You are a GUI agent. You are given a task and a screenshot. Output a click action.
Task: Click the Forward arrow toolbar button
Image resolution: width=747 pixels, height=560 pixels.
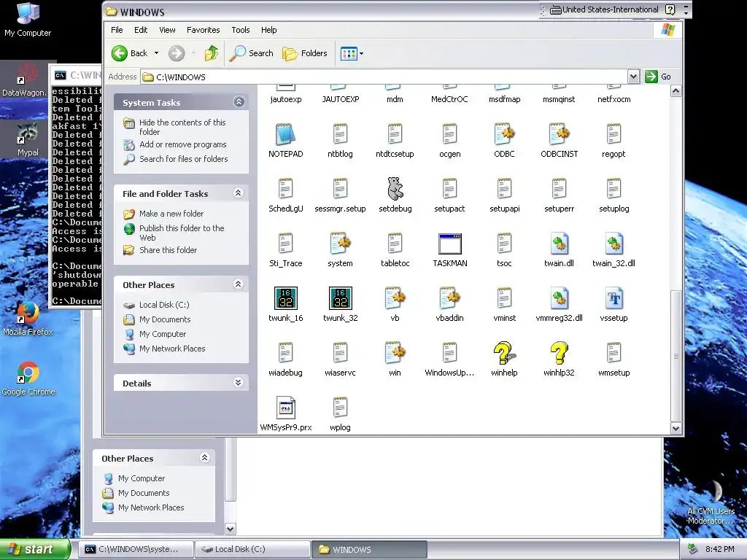(x=177, y=52)
